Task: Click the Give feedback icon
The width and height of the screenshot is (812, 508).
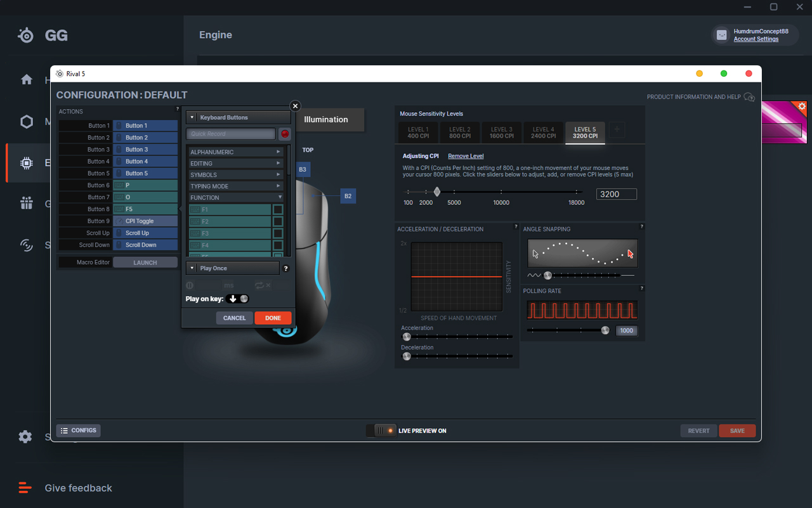Action: pos(25,488)
